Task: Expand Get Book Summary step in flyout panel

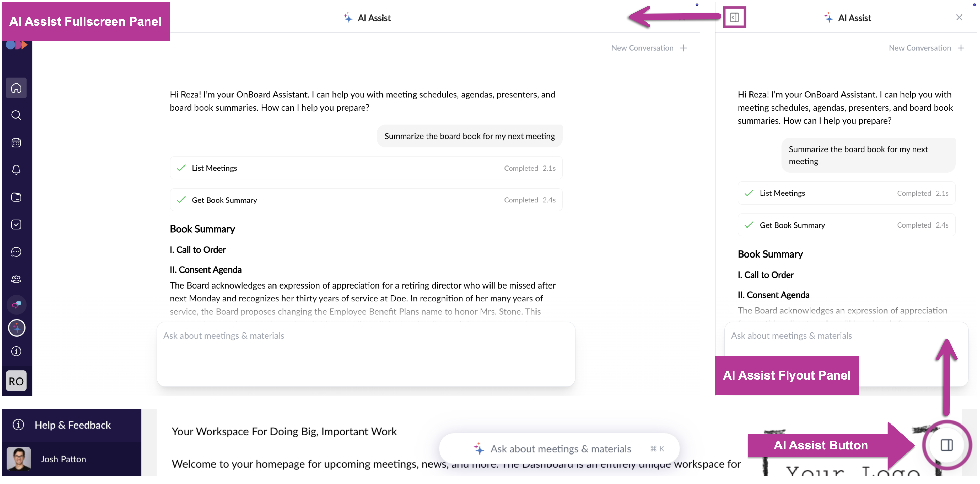Action: [847, 225]
